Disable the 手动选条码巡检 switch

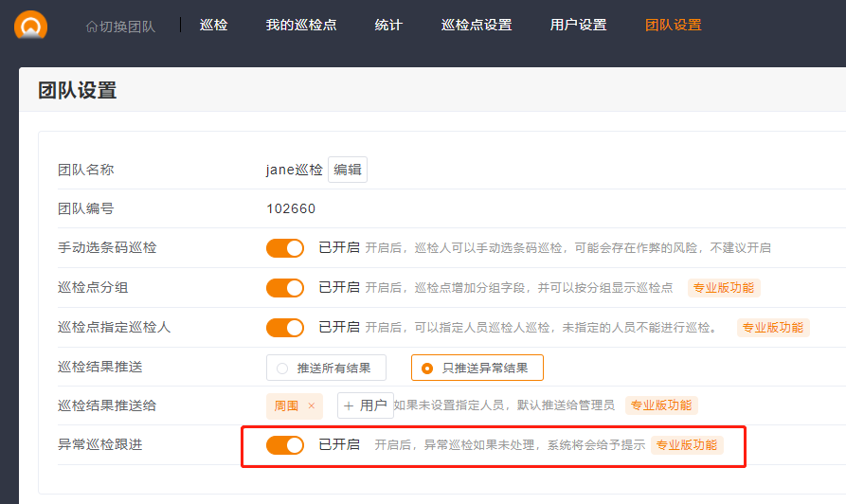click(x=285, y=248)
